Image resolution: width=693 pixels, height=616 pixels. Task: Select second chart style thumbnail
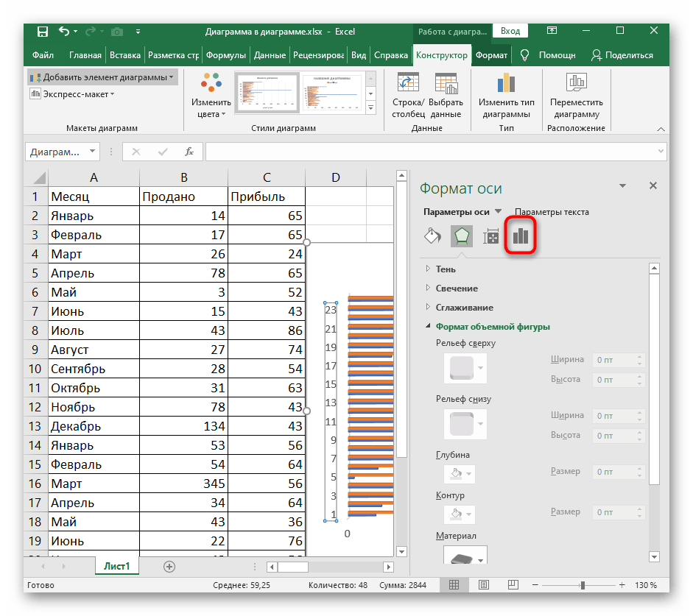tap(332, 92)
